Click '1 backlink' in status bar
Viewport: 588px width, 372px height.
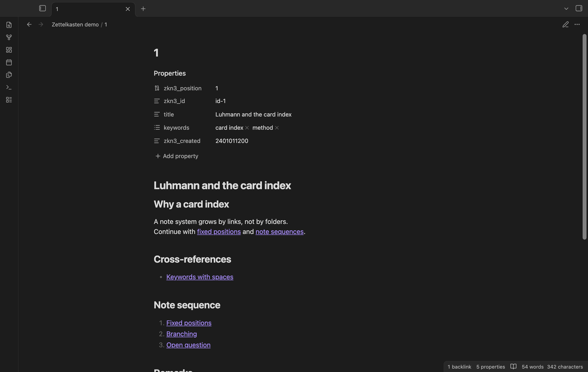(459, 367)
